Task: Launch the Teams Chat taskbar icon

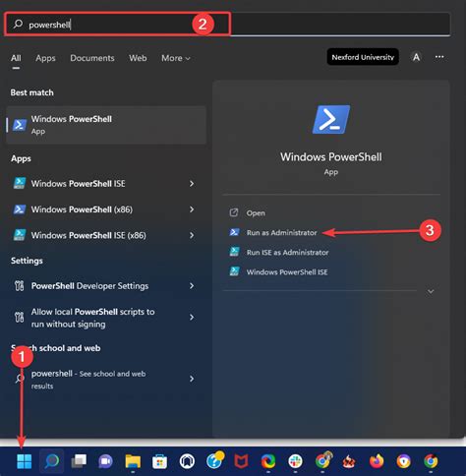Action: [105, 461]
